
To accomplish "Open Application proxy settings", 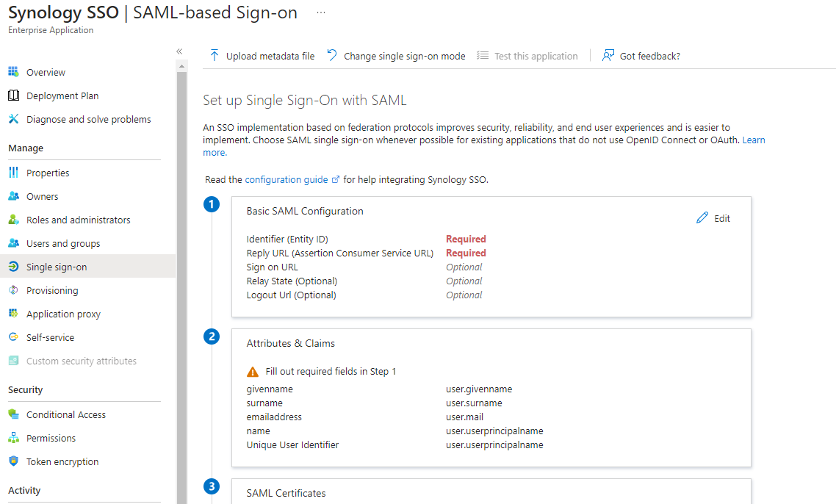I will coord(63,314).
